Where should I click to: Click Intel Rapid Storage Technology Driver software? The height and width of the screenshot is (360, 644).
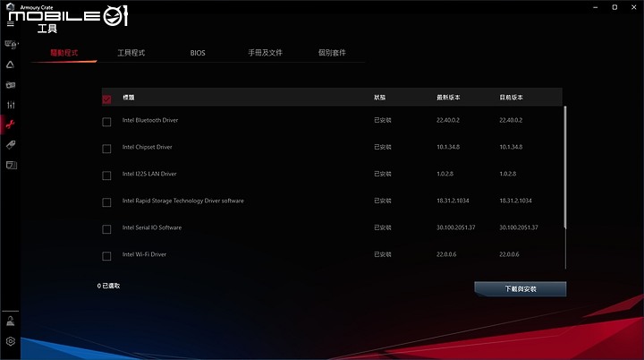coord(183,201)
